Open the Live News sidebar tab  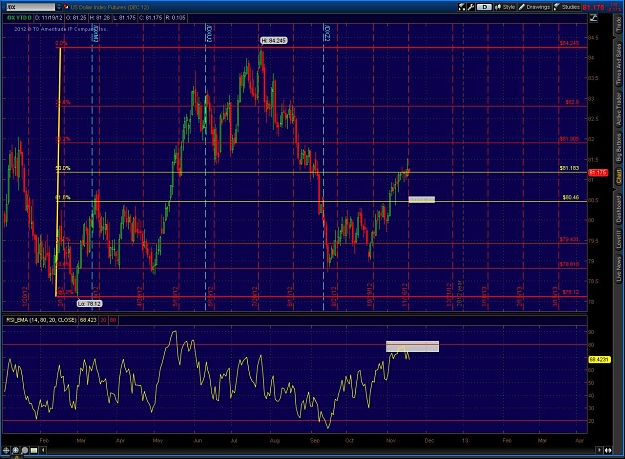tap(618, 270)
